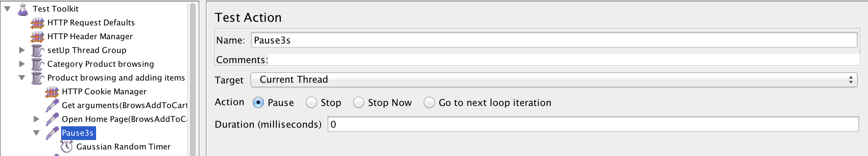Click the Duration milliseconds input field
868x156 pixels.
[x=593, y=124]
